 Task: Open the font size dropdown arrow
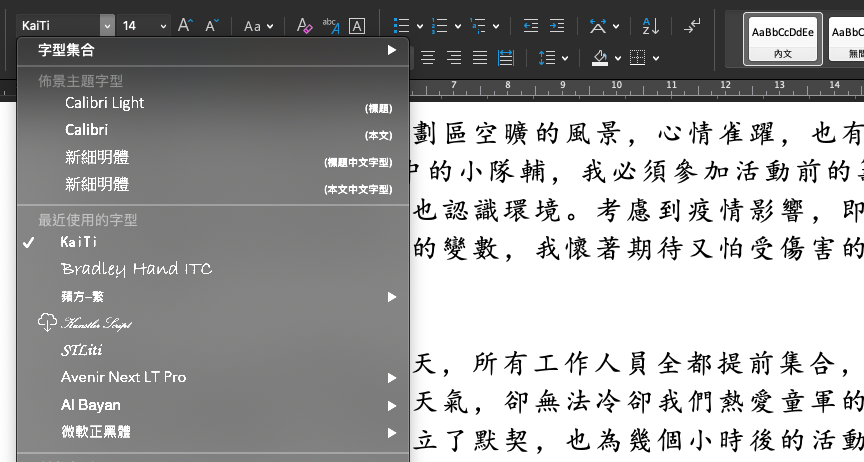pyautogui.click(x=163, y=26)
